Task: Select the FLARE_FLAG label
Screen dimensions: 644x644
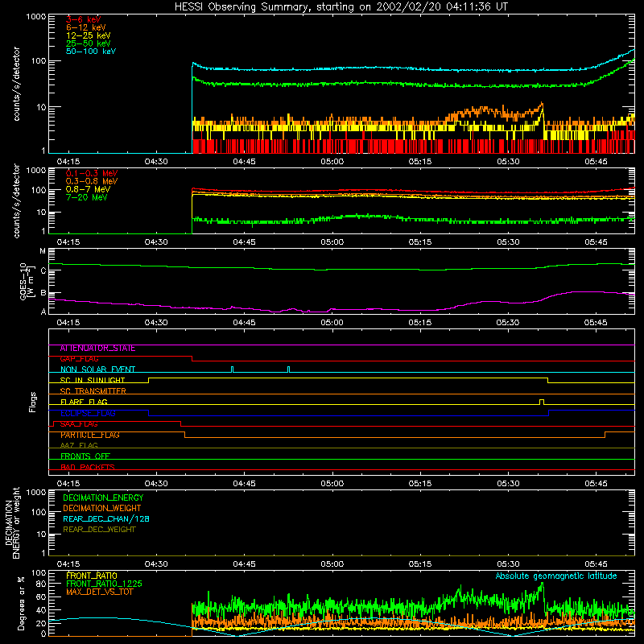Action: coord(84,402)
